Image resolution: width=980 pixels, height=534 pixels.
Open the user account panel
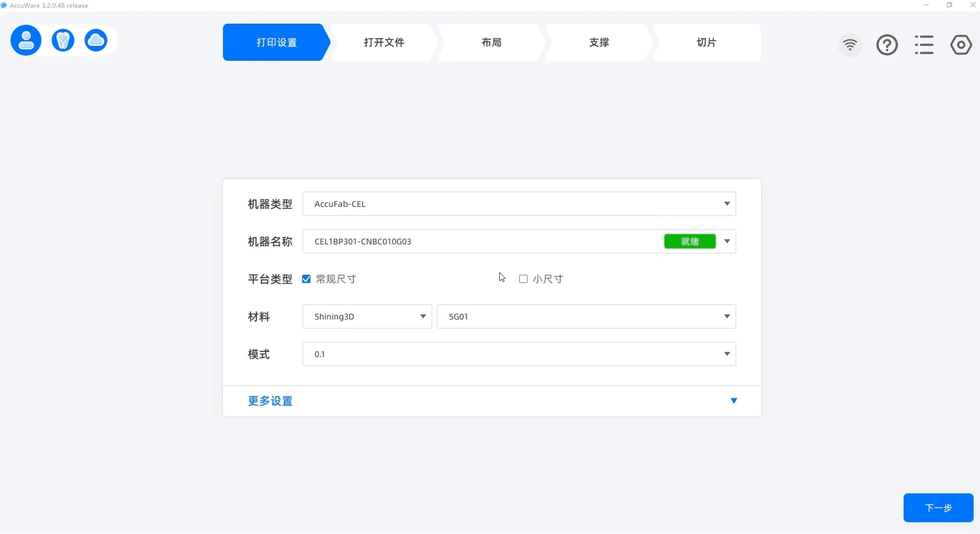coord(26,40)
